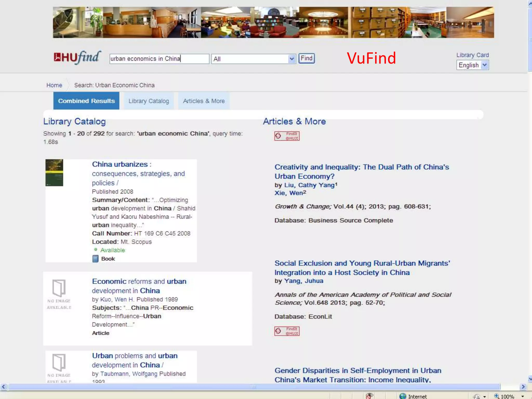Click the Library Card link

tap(473, 55)
